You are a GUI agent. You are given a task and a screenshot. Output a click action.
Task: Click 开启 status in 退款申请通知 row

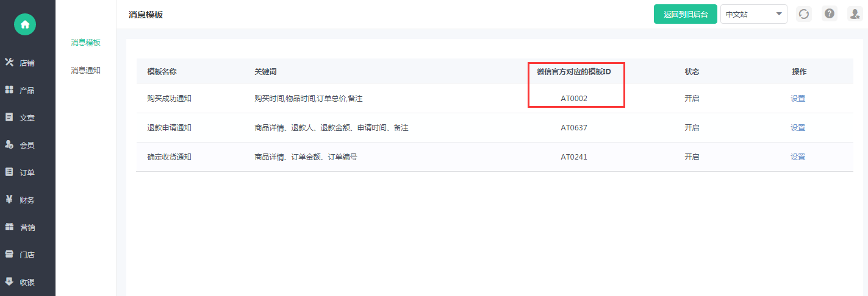[692, 127]
